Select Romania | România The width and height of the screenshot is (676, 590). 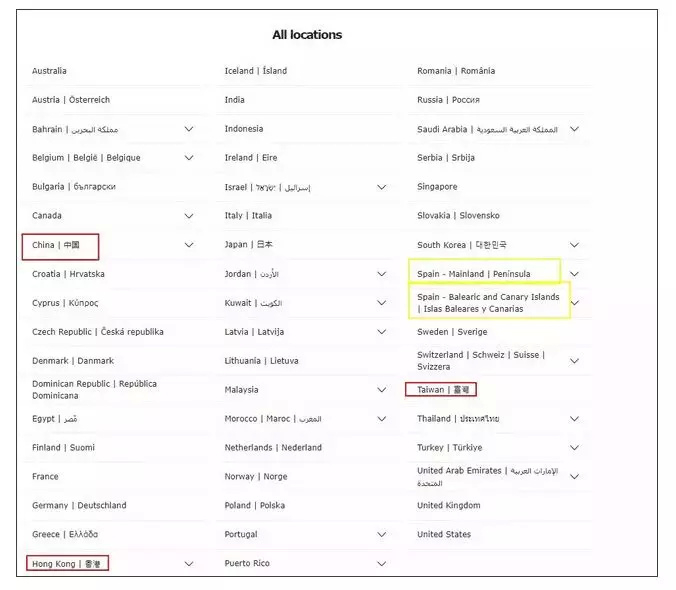(456, 71)
